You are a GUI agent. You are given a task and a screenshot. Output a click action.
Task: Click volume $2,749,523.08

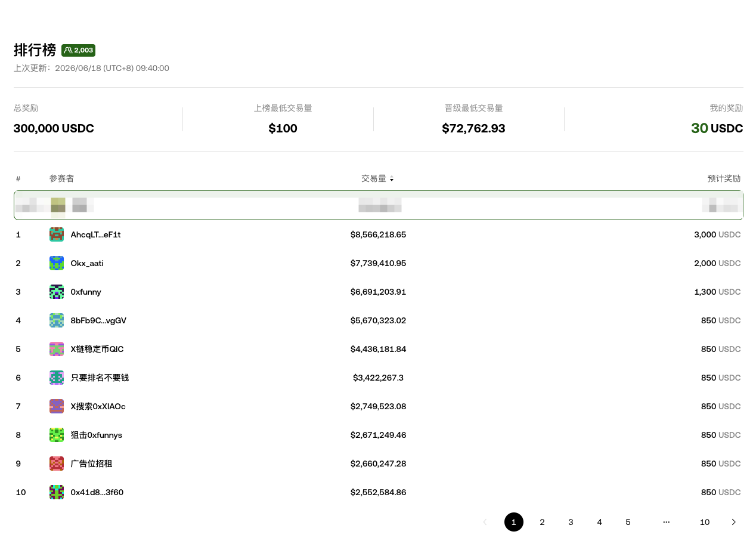tap(378, 406)
